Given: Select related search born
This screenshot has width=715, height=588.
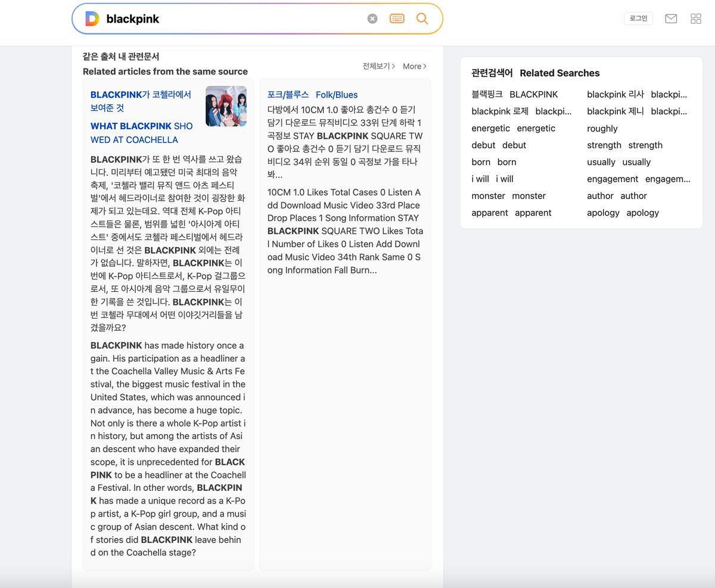Looking at the screenshot, I should coord(494,162).
